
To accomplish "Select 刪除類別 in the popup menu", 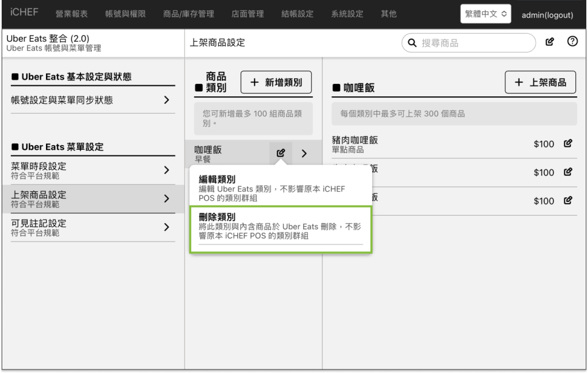I will click(281, 227).
